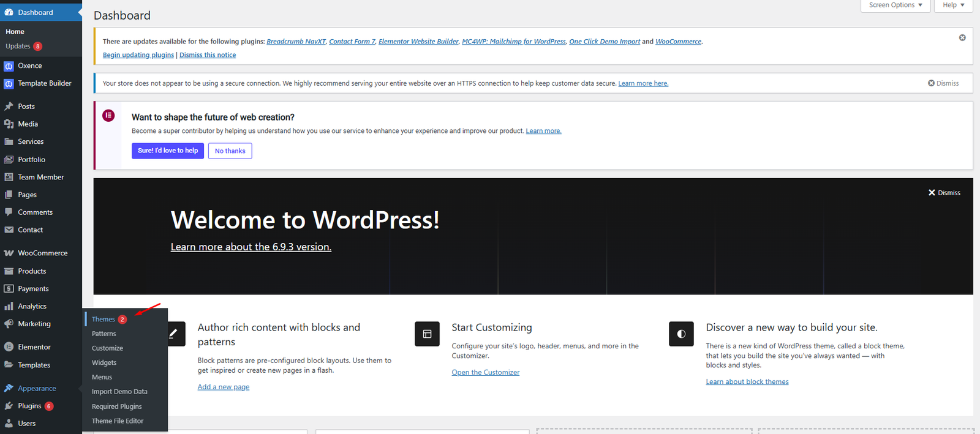Click the Media icon in sidebar
The height and width of the screenshot is (434, 980).
[x=9, y=124]
